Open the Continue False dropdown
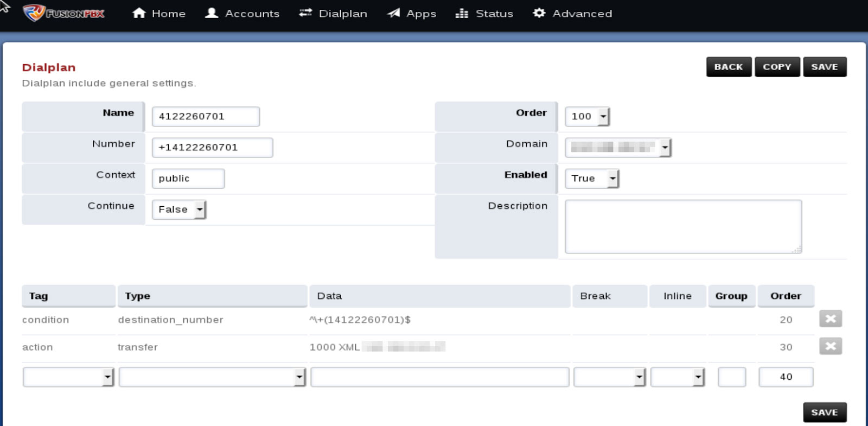 pos(179,209)
